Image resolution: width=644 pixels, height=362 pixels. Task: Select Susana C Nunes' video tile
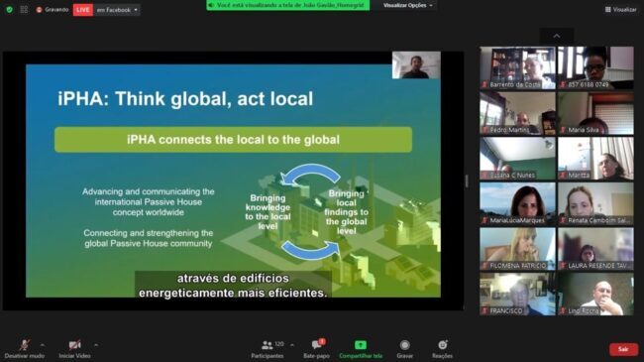point(517,159)
